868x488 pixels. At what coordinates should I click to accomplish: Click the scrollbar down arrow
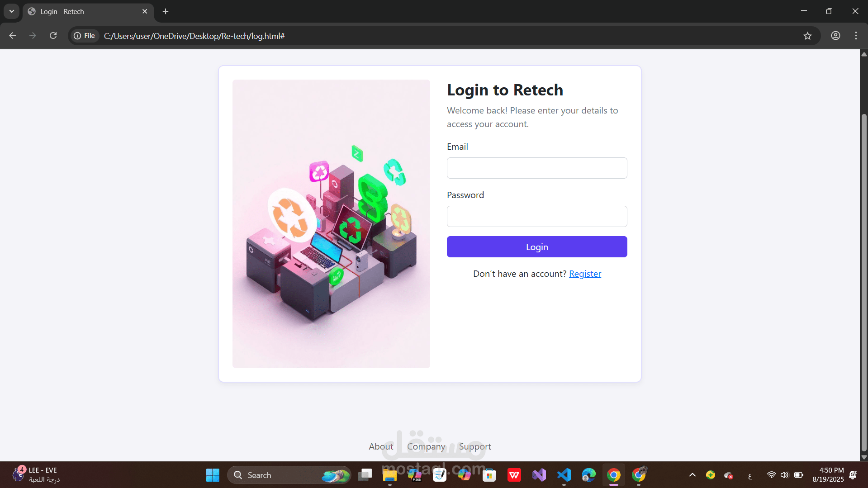(x=864, y=457)
